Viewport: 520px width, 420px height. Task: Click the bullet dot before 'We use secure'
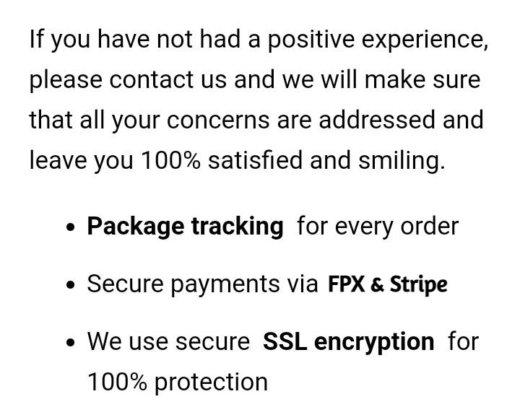pos(70,342)
